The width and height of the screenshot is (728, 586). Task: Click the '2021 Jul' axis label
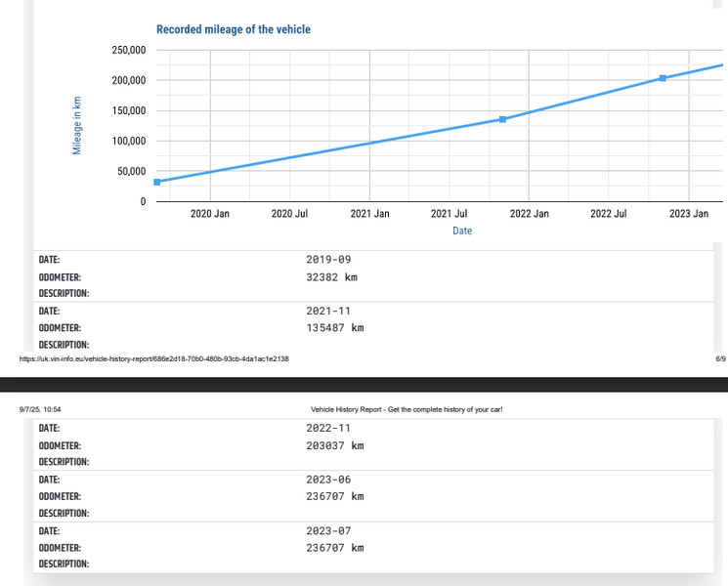click(x=449, y=214)
